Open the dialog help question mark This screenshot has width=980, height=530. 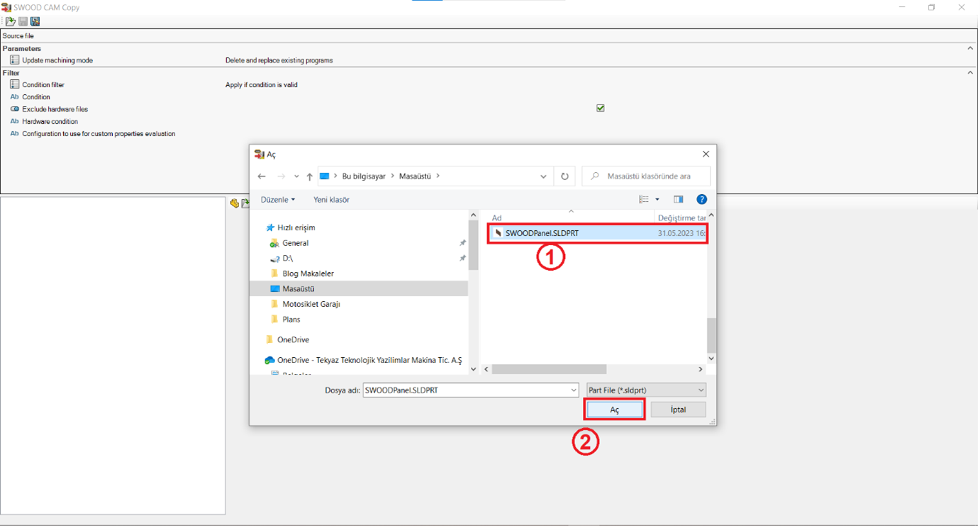[701, 200]
